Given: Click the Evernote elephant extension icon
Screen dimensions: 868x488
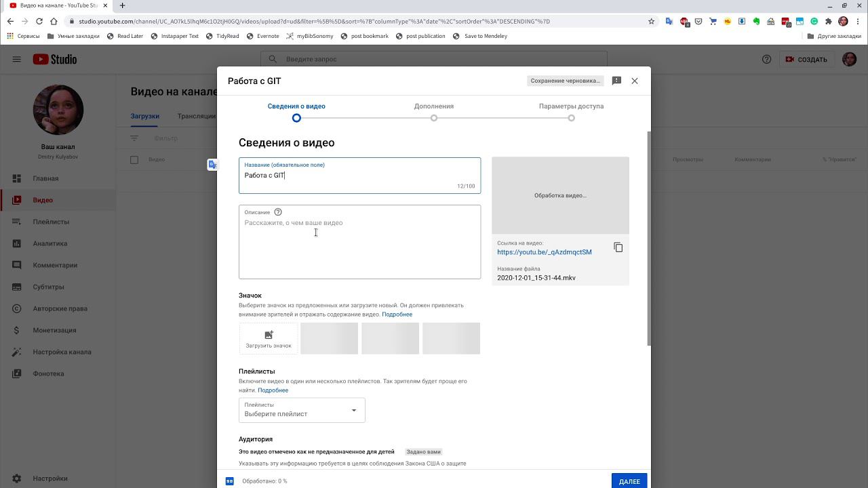Looking at the screenshot, I should [x=756, y=21].
